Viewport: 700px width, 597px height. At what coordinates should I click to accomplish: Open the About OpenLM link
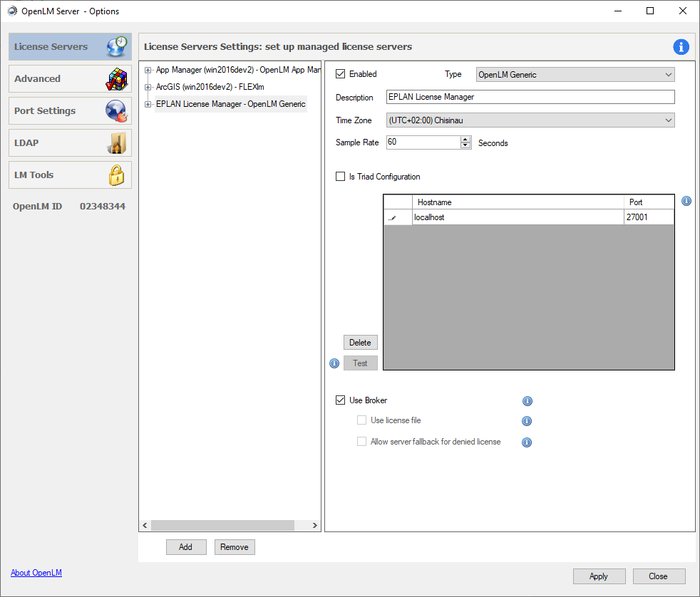tap(36, 573)
